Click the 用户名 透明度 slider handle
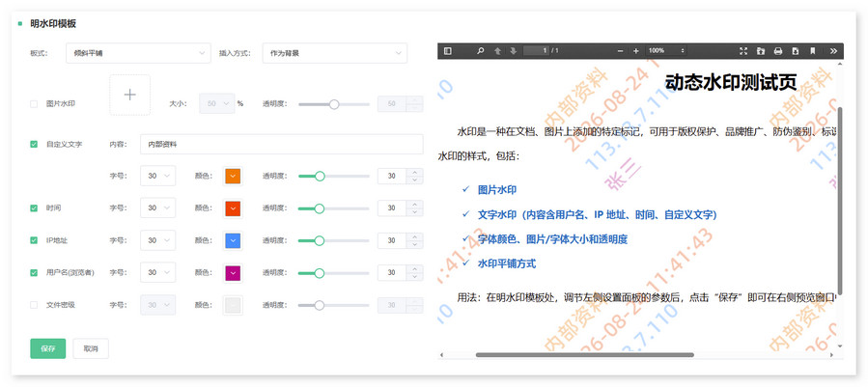Viewport: 868px width, 387px height. (x=320, y=273)
